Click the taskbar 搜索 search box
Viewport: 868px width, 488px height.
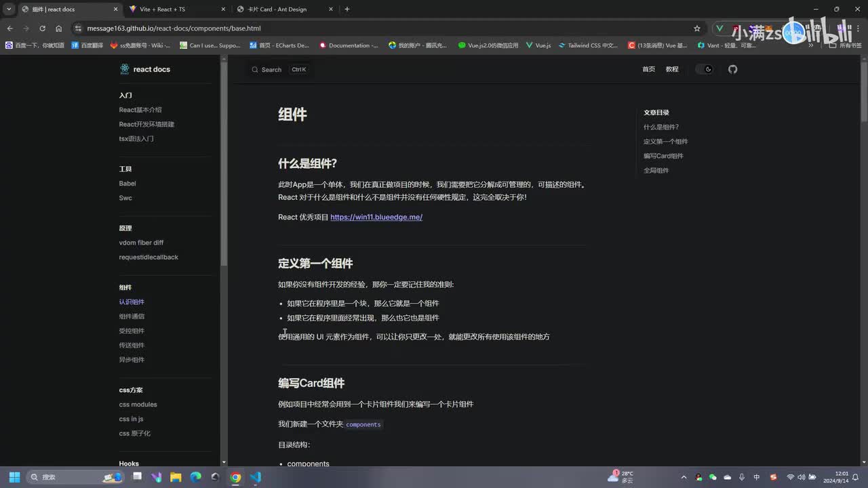(x=76, y=477)
